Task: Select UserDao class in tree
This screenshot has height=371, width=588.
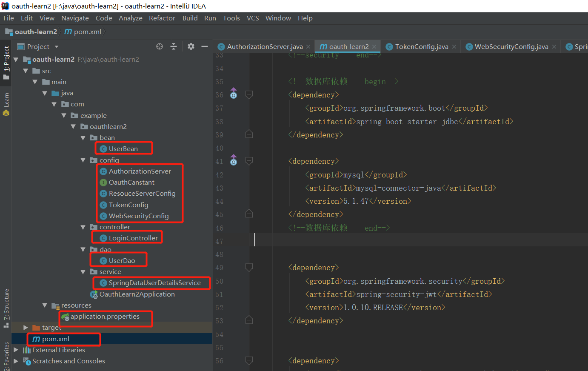Action: tap(122, 260)
